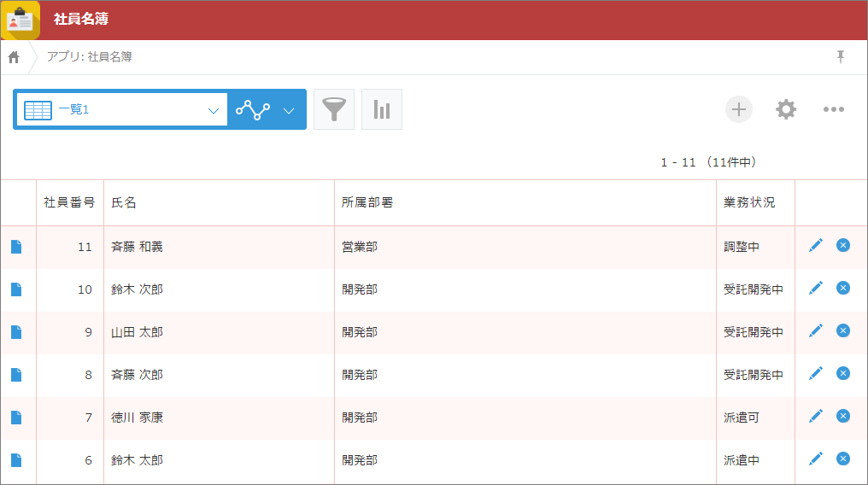This screenshot has height=485, width=868.
Task: Open the filter funnel icon
Action: click(334, 109)
